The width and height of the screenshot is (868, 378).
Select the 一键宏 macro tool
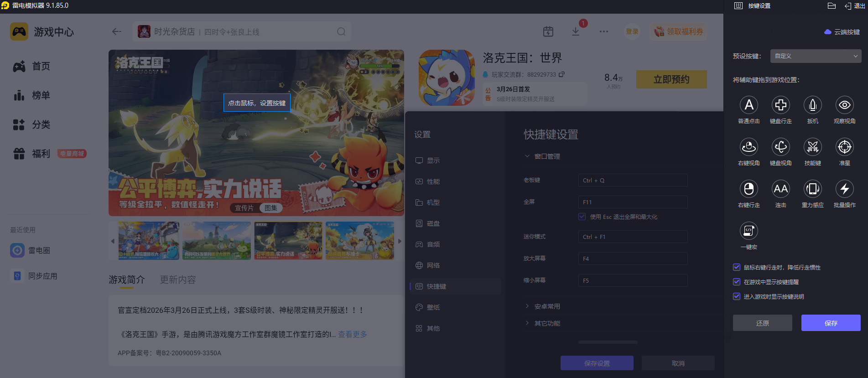pyautogui.click(x=748, y=231)
